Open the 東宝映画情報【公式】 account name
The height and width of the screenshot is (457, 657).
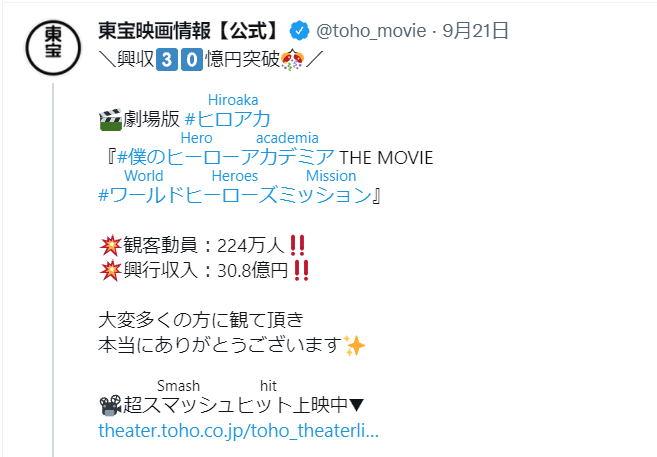tap(189, 31)
